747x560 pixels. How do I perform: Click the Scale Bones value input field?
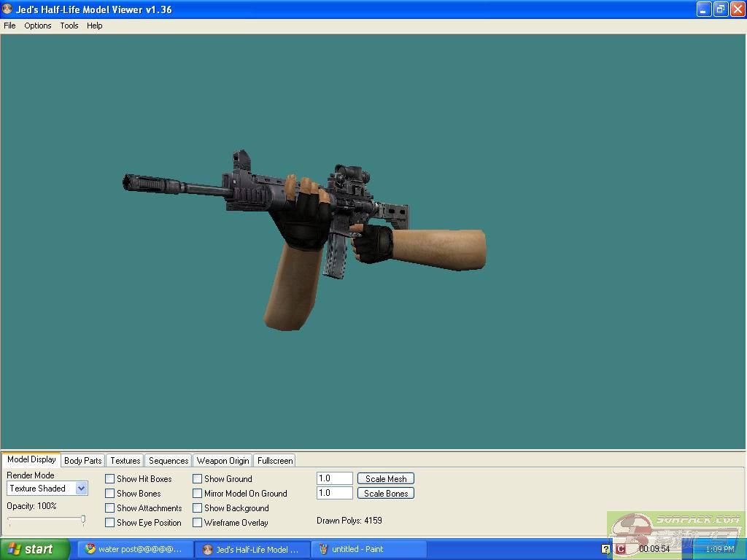334,493
